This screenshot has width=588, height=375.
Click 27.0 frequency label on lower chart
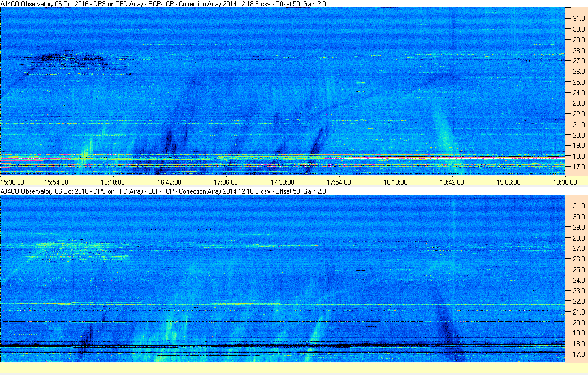point(578,248)
